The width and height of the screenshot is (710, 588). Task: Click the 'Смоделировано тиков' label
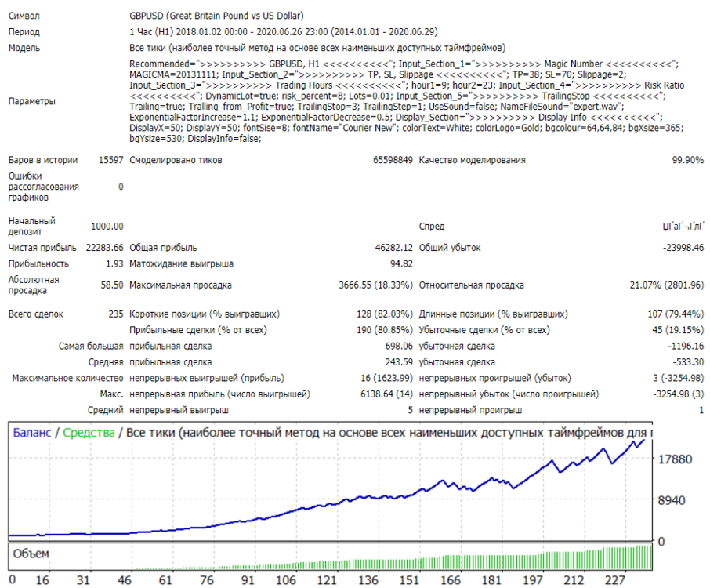(x=176, y=160)
